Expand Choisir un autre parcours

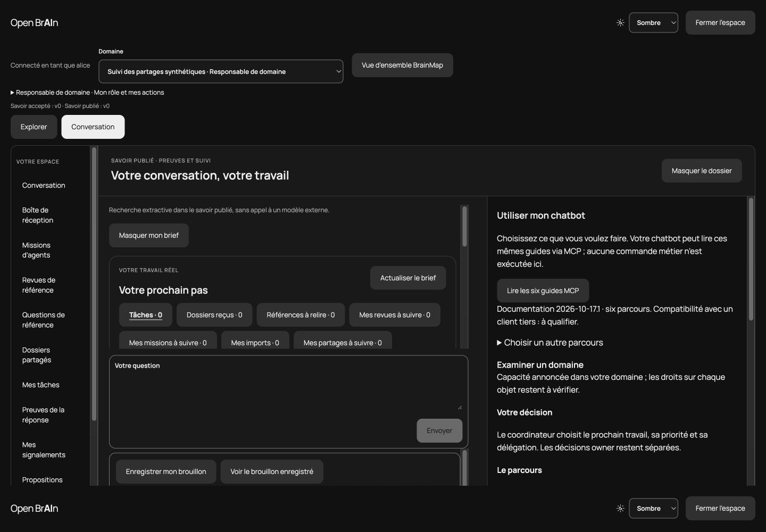(x=550, y=343)
